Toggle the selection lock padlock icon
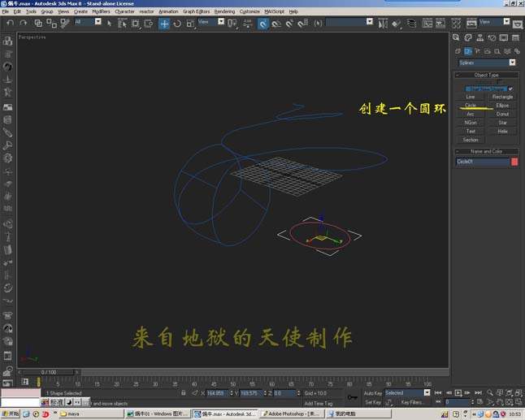 tap(184, 392)
